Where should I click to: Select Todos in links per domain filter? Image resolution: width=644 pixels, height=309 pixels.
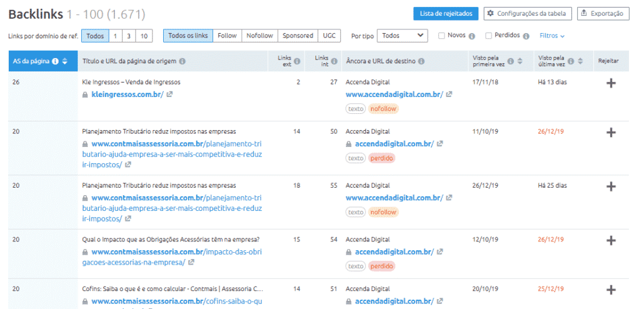[x=95, y=36]
